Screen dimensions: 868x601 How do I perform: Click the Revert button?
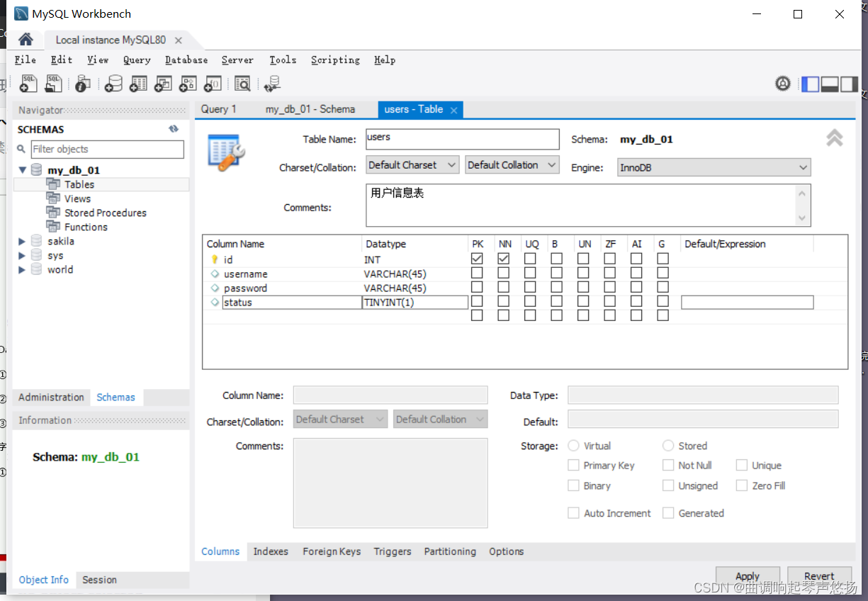tap(819, 576)
